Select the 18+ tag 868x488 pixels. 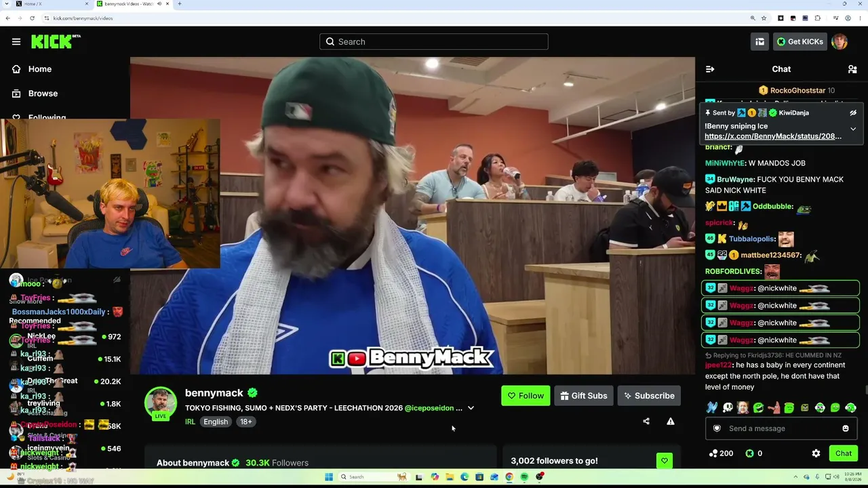245,422
